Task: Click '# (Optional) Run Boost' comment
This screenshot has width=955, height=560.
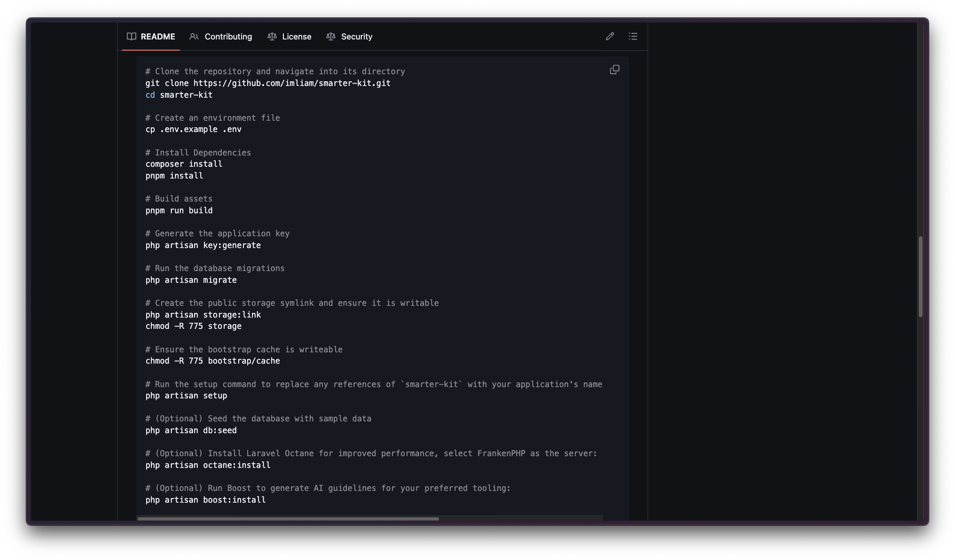Action: (x=328, y=488)
